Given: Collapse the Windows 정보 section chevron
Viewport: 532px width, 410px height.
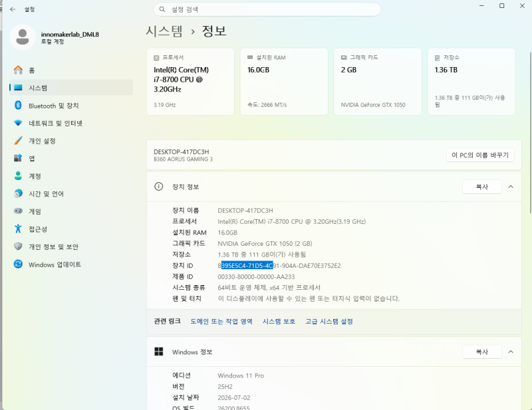Looking at the screenshot, I should 511,352.
